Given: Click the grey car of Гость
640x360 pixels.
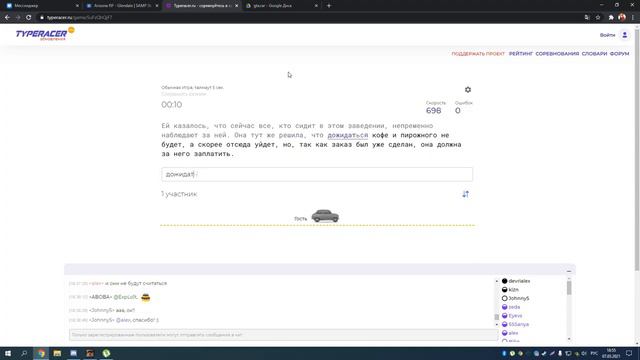Looking at the screenshot, I should [325, 216].
